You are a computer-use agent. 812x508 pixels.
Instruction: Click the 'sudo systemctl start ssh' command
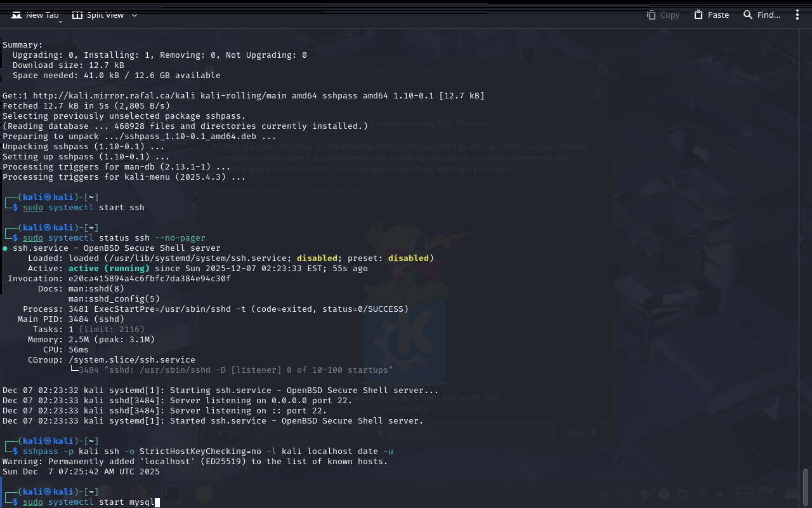click(84, 208)
